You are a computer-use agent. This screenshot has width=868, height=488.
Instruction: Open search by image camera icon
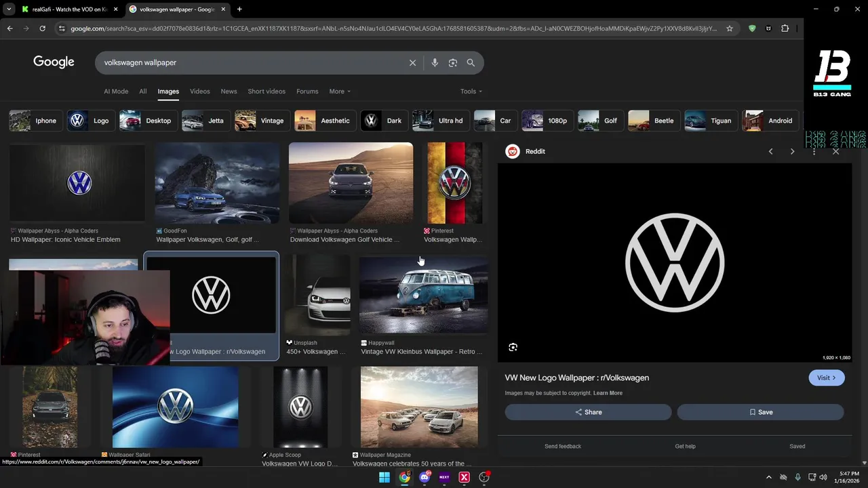(x=453, y=62)
